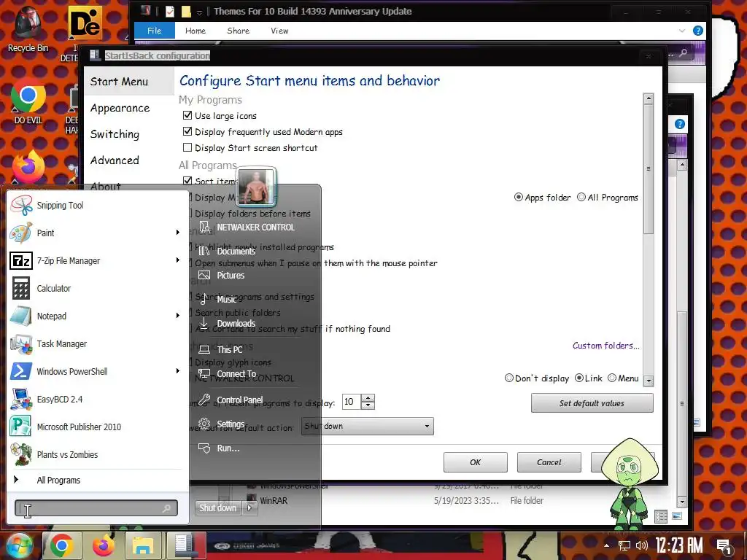This screenshot has height=560, width=747.
Task: Toggle the Sort items checkbox
Action: point(187,181)
